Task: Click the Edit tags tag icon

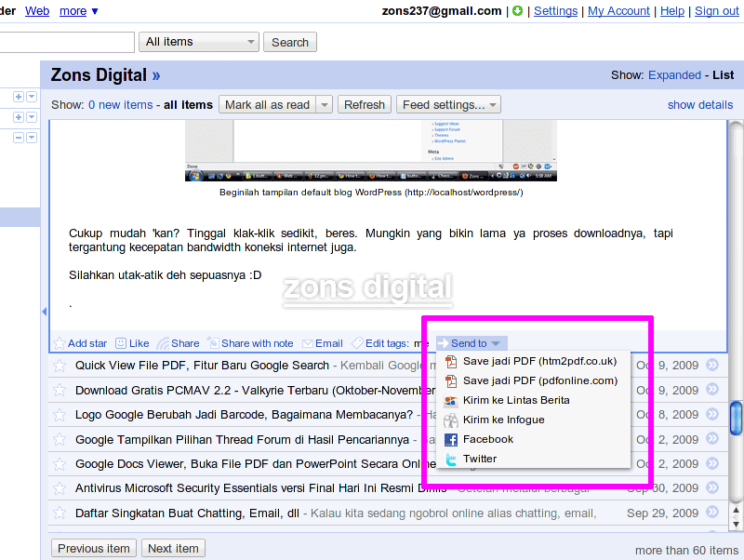Action: pos(357,342)
